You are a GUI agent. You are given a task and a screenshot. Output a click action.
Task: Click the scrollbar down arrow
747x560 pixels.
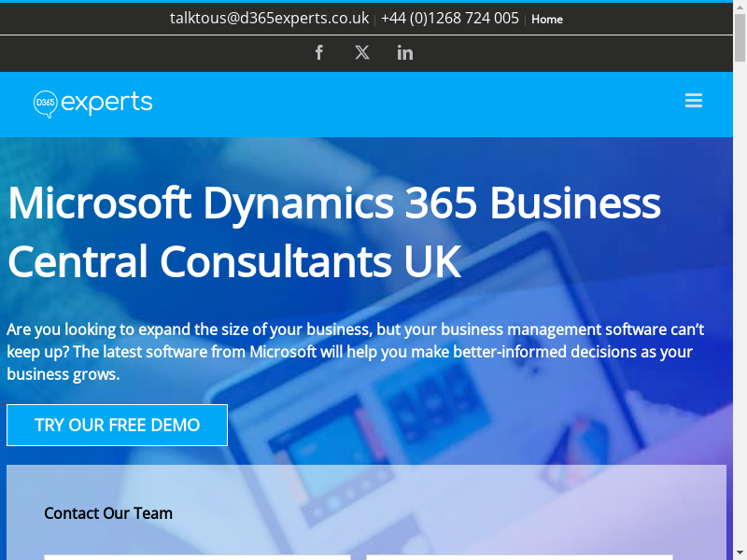point(740,553)
